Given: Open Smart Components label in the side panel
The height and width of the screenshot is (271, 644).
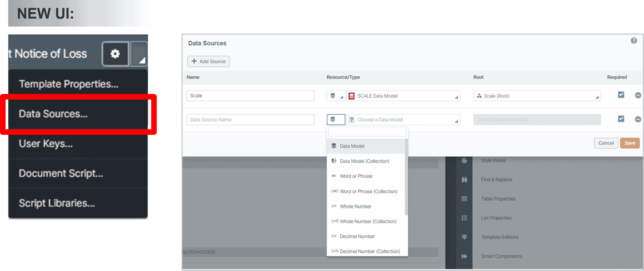Looking at the screenshot, I should [501, 256].
